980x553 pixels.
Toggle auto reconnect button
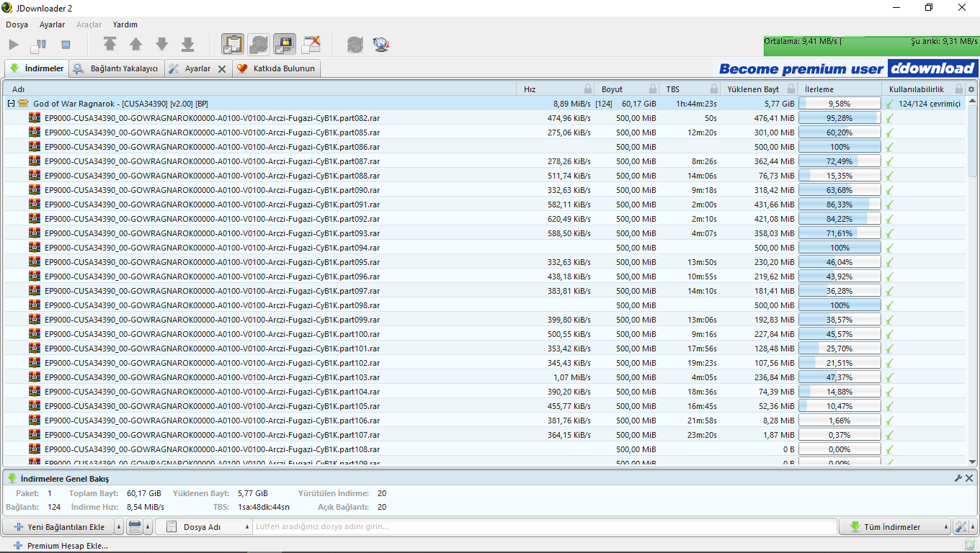259,45
